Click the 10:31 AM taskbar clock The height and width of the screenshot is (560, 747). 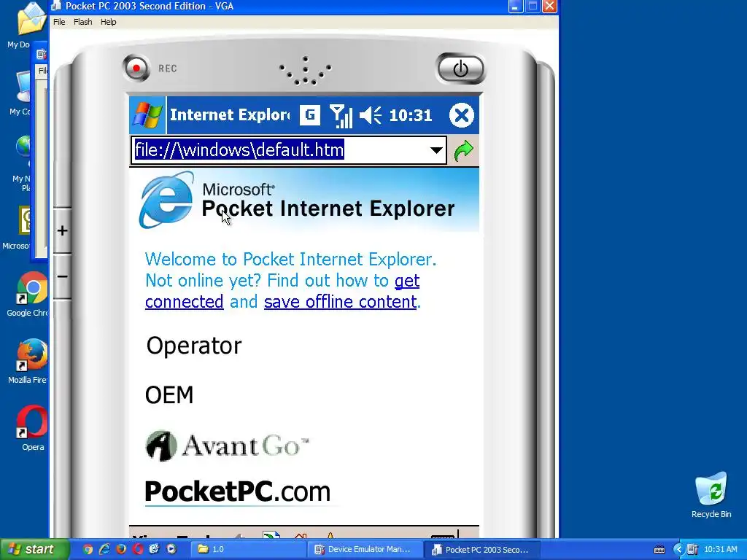pyautogui.click(x=720, y=550)
